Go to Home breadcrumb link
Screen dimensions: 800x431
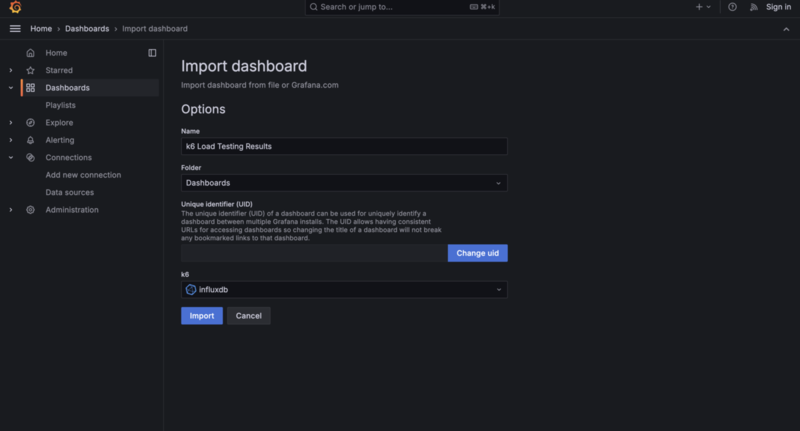(x=41, y=29)
